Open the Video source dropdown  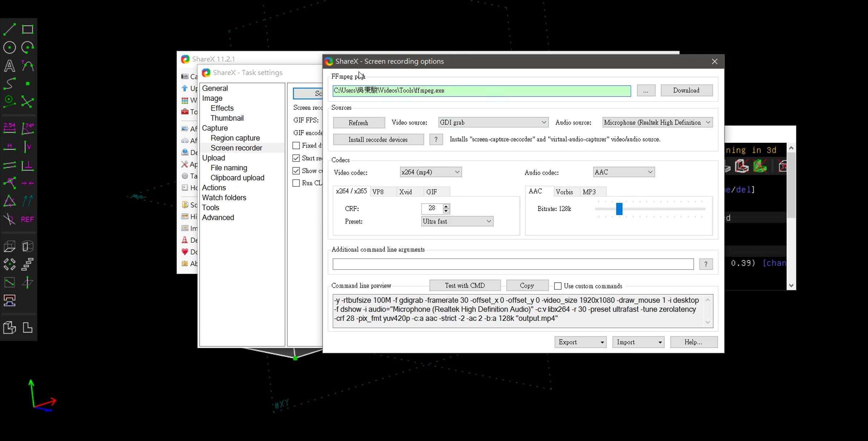[x=493, y=122]
